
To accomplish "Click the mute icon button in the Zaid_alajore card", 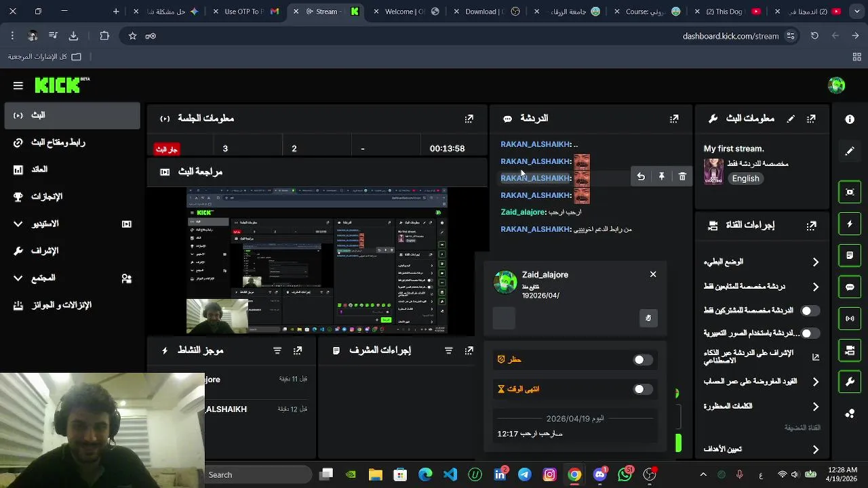I will (x=648, y=318).
